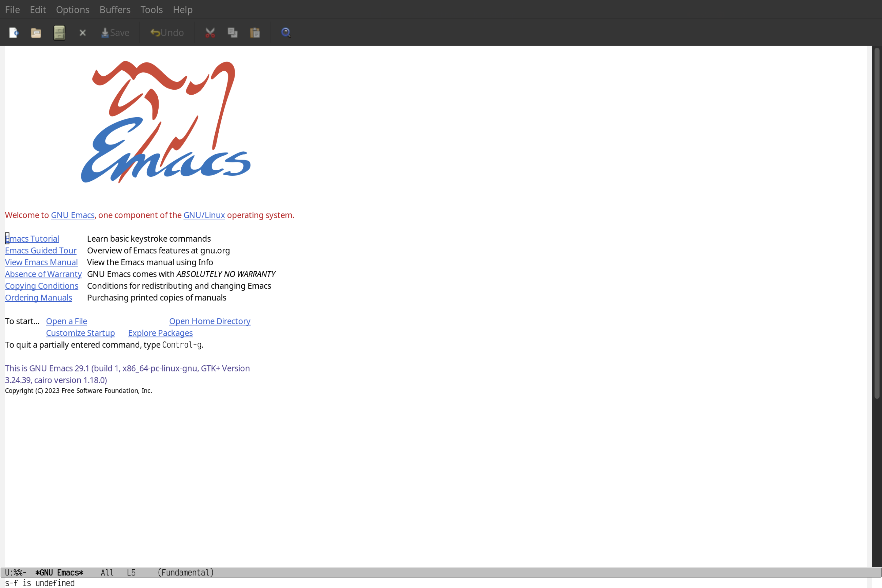Open the Options menu

[x=72, y=9]
